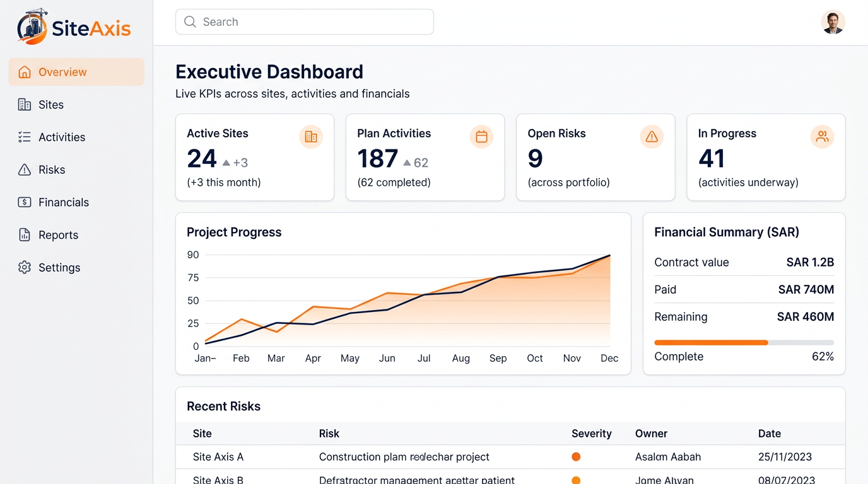The image size is (868, 484).
Task: Click the Dec point on Project Progress chart
Action: coord(609,255)
